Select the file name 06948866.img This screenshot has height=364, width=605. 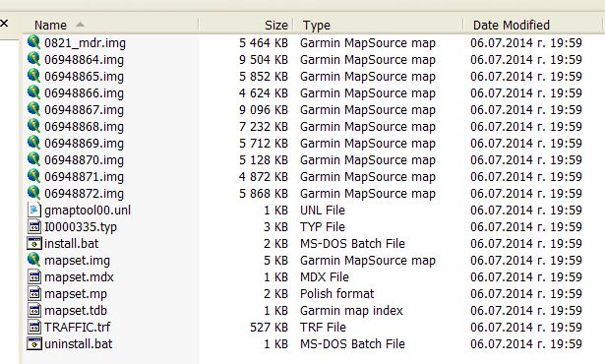pyautogui.click(x=85, y=93)
